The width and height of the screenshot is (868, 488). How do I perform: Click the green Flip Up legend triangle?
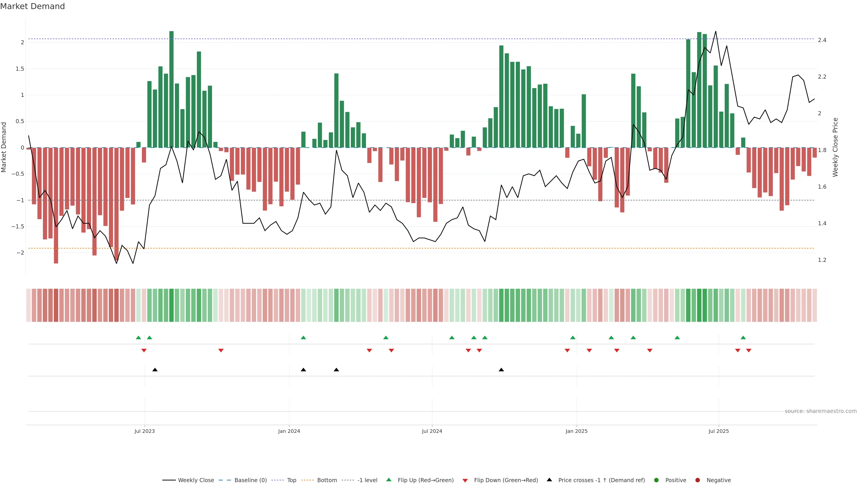[389, 480]
